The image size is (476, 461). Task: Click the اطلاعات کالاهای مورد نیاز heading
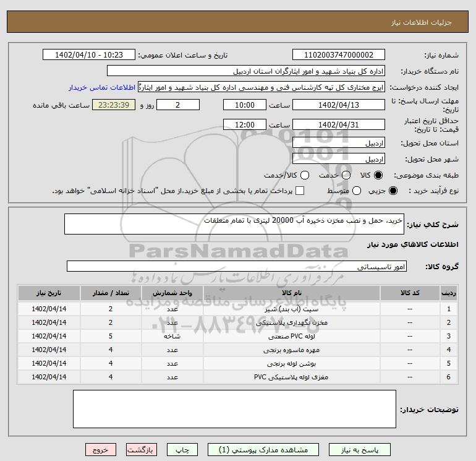[413, 244]
